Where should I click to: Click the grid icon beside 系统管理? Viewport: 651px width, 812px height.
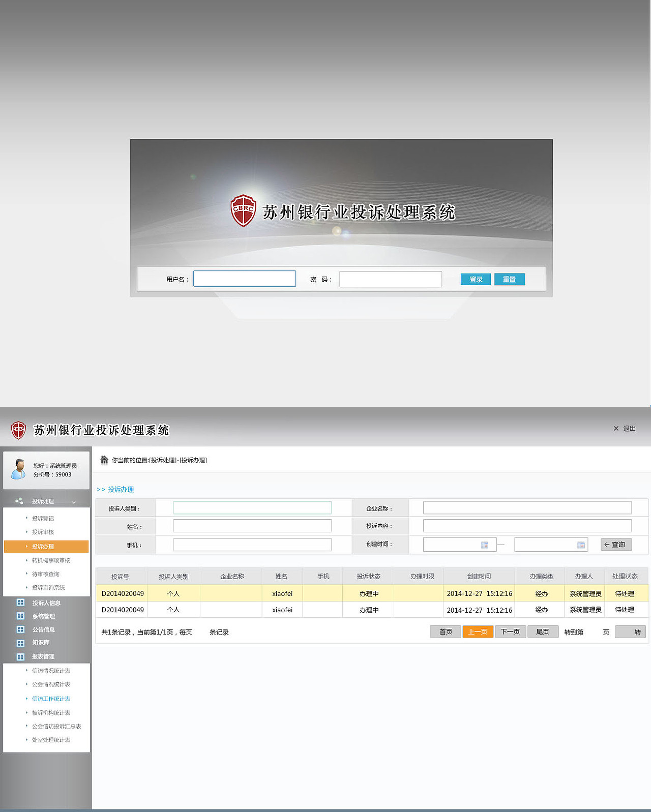click(20, 616)
